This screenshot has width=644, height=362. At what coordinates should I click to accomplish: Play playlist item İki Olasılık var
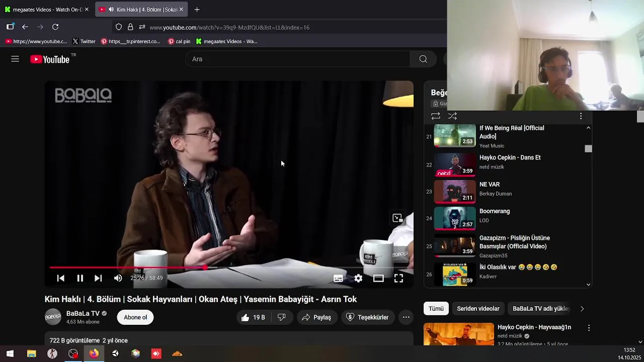click(508, 274)
